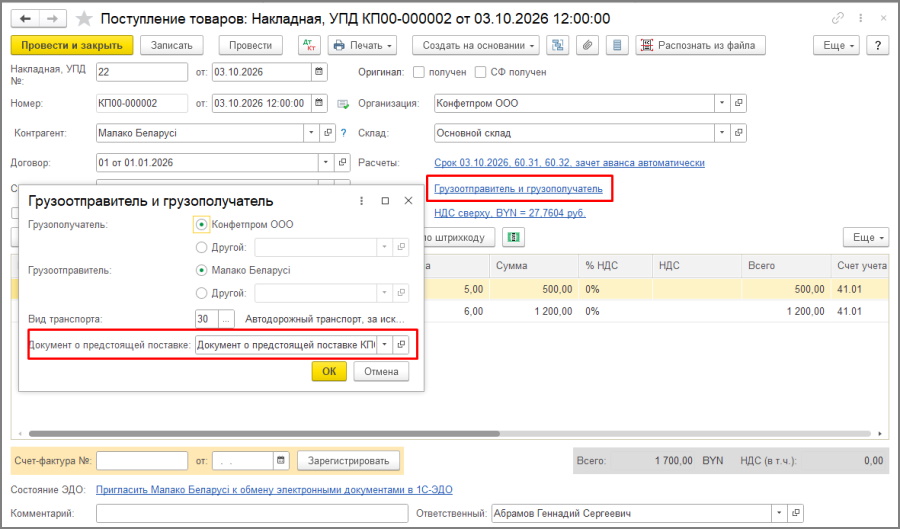The width and height of the screenshot is (900, 529).
Task: Open the Срок 03.10.2026 расчеты link
Action: coord(569,163)
